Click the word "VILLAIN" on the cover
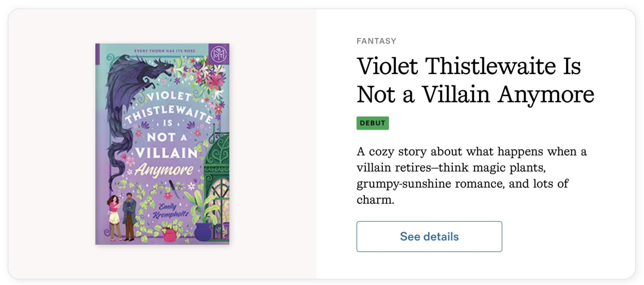The width and height of the screenshot is (644, 285). (166, 153)
